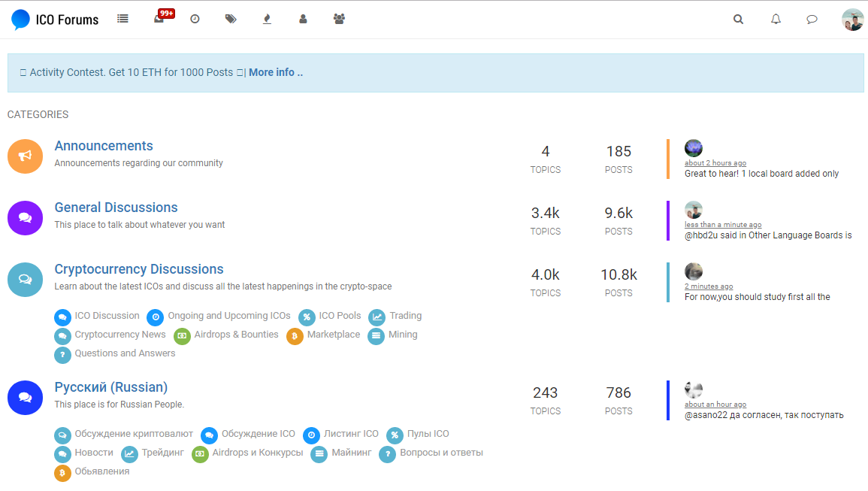
Task: Open the Recent clock icon in navbar
Action: coord(195,19)
